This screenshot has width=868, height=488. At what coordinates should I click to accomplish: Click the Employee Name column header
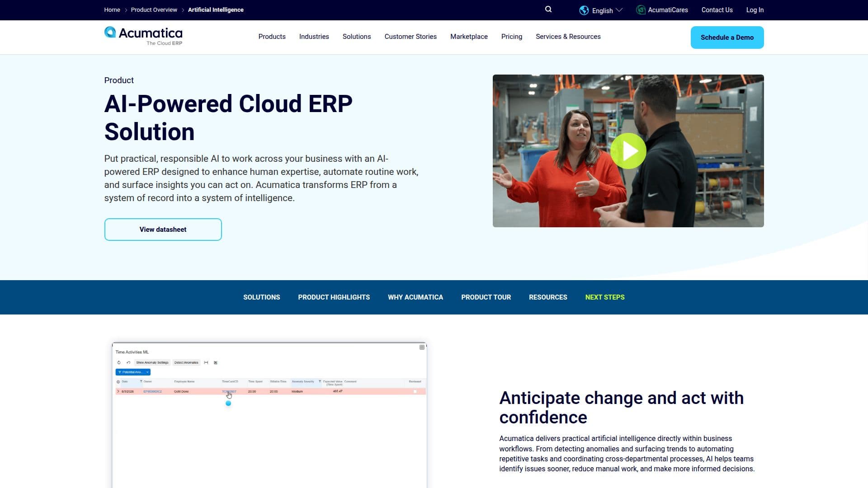(x=184, y=381)
